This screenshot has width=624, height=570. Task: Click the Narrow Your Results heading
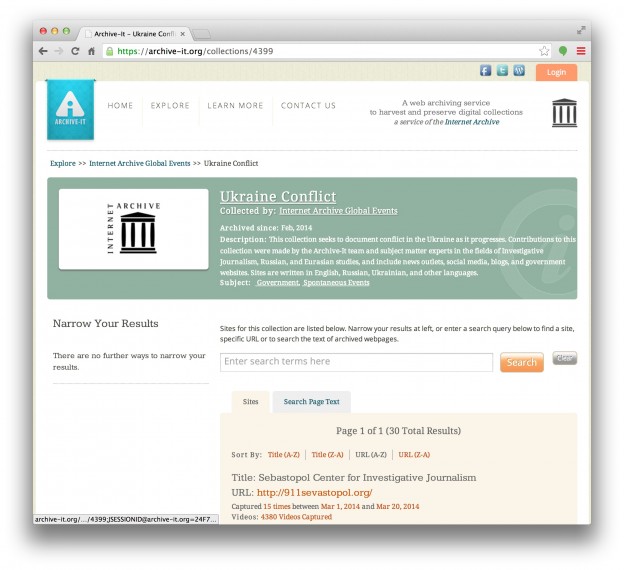[x=105, y=324]
